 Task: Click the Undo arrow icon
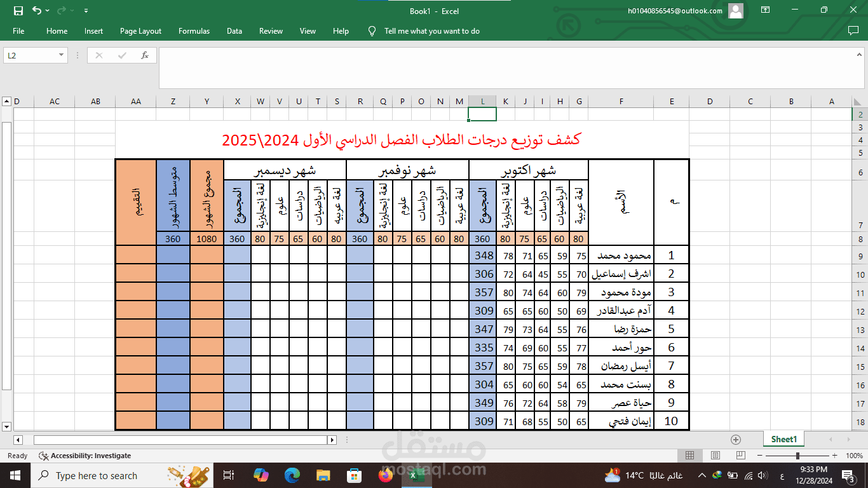37,11
